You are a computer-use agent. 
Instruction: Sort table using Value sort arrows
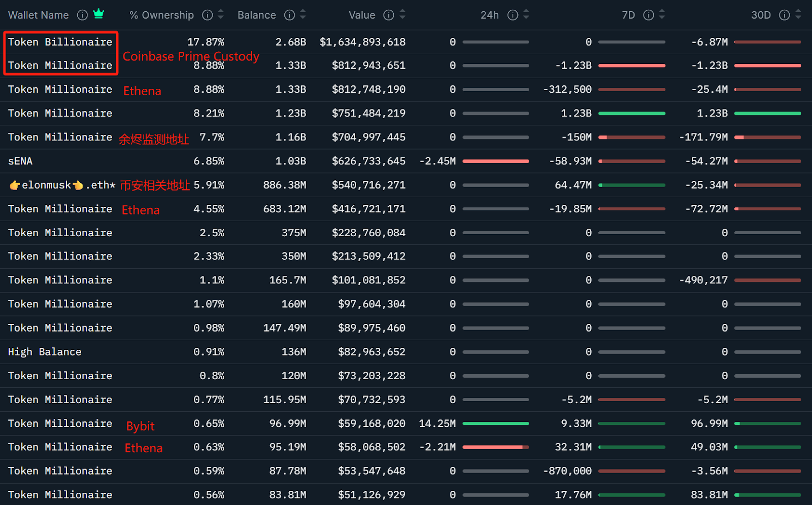[x=402, y=15]
